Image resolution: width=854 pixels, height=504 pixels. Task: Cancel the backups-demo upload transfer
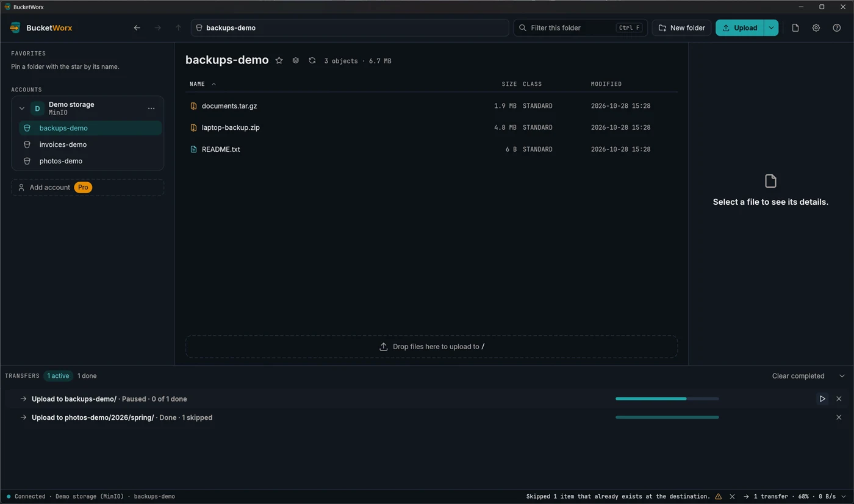pyautogui.click(x=839, y=399)
